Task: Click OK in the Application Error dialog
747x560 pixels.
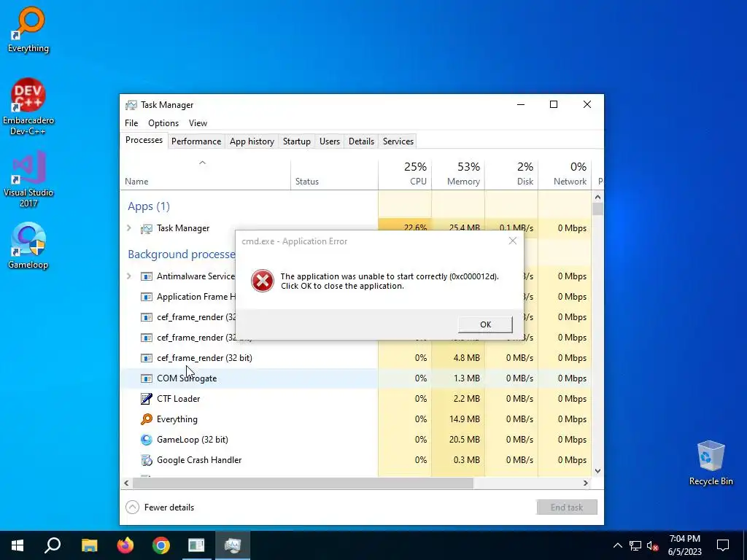Action: point(485,324)
